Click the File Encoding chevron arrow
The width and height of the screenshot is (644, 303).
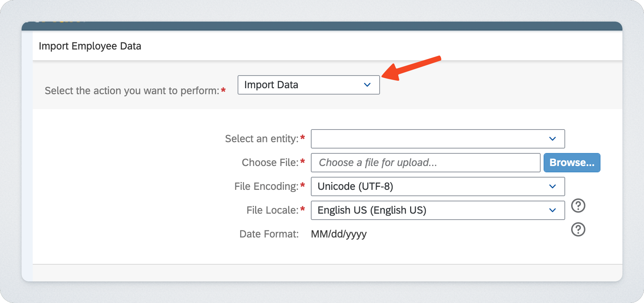coord(552,186)
